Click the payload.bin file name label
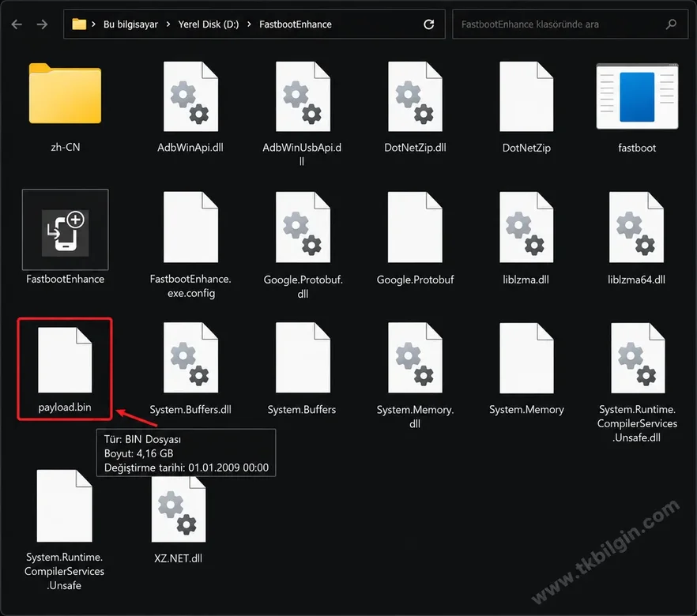This screenshot has height=616, width=697. click(x=65, y=407)
